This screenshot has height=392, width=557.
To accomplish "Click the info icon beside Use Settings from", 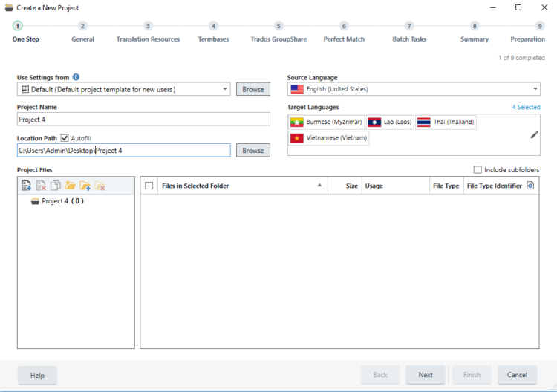I will (x=76, y=77).
